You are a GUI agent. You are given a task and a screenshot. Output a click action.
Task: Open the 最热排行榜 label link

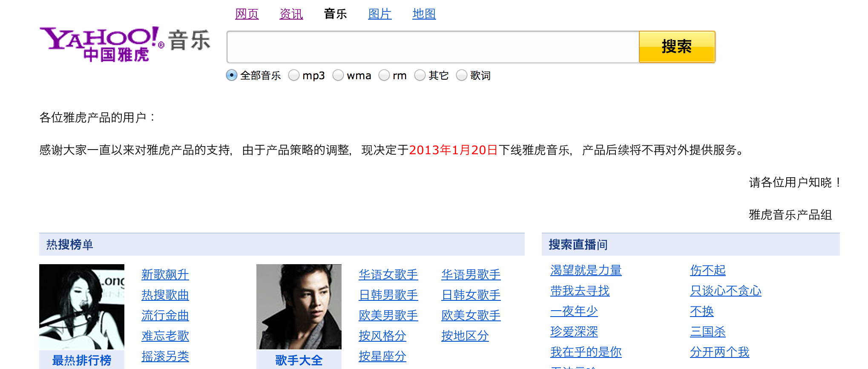[82, 360]
